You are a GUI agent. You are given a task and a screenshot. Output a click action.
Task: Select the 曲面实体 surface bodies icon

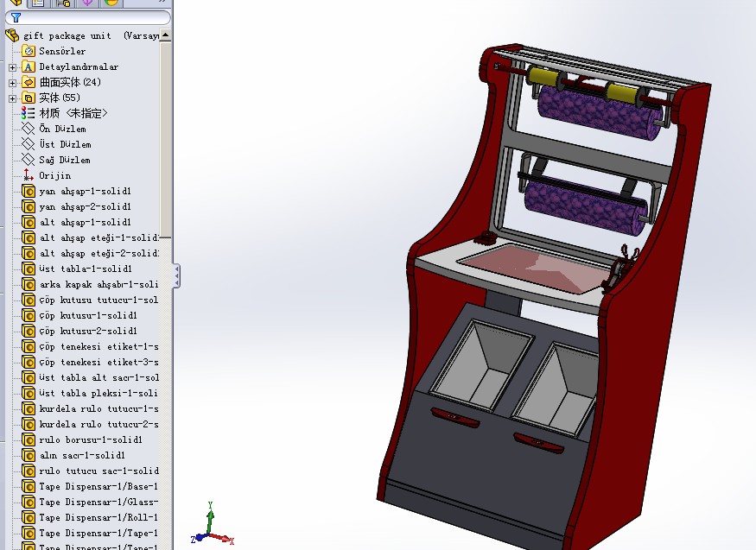(29, 82)
